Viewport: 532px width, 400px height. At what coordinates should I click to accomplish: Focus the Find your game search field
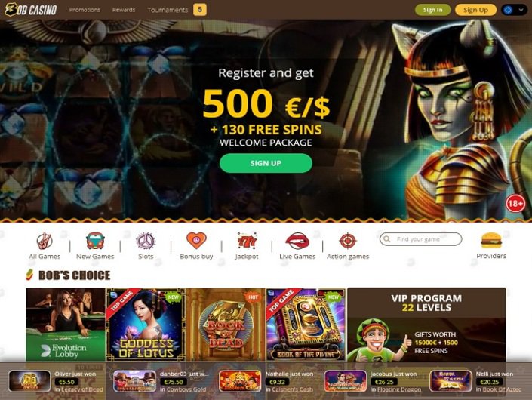click(421, 239)
